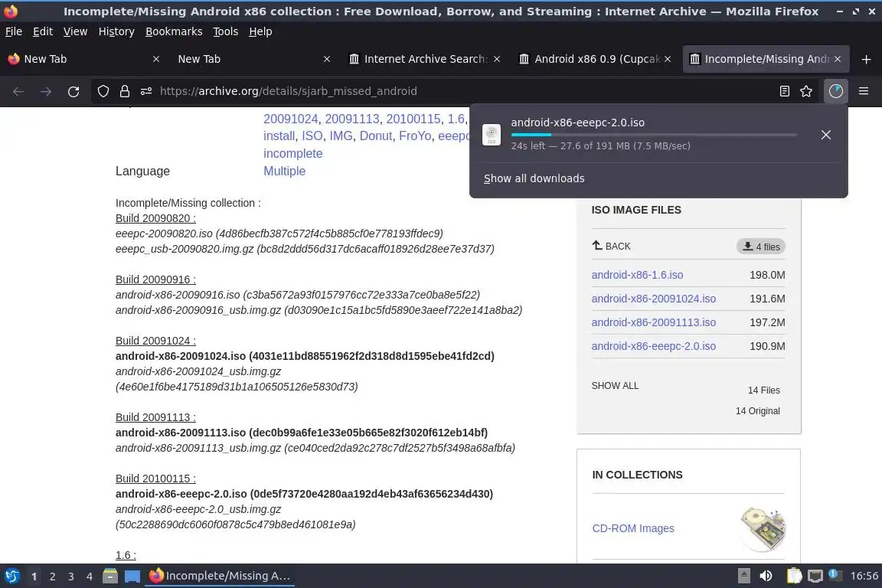The image size is (882, 588).
Task: Open the Tools menu
Action: point(226,31)
